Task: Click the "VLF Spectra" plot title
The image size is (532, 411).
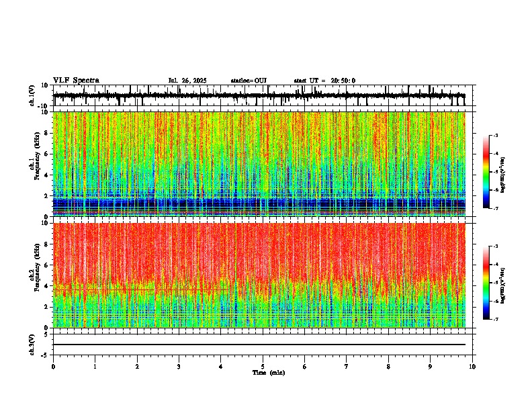Action: [76, 81]
